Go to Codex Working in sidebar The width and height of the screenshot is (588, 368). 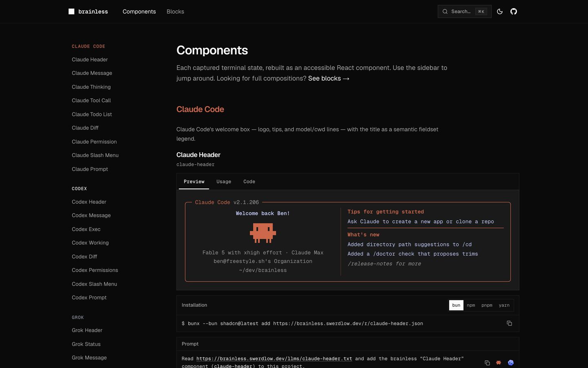[90, 242]
